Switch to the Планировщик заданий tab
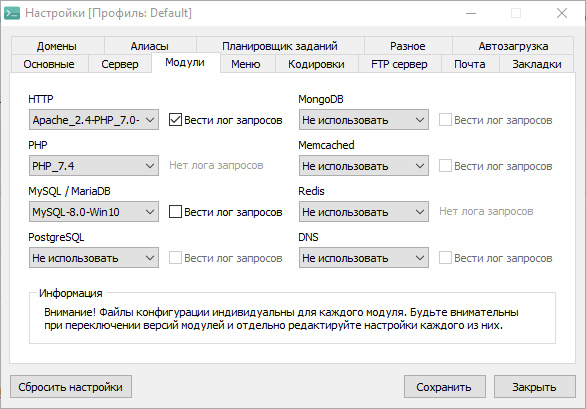The width and height of the screenshot is (586, 409). tap(280, 46)
